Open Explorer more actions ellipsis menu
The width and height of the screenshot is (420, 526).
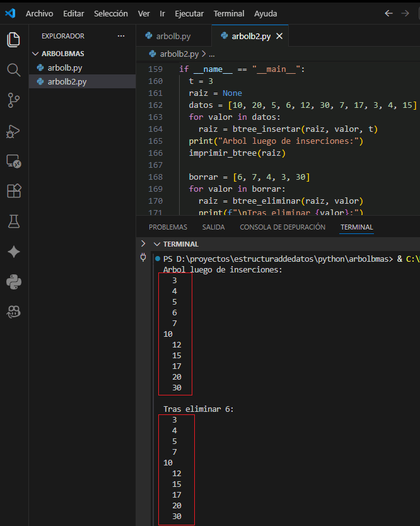tap(121, 36)
